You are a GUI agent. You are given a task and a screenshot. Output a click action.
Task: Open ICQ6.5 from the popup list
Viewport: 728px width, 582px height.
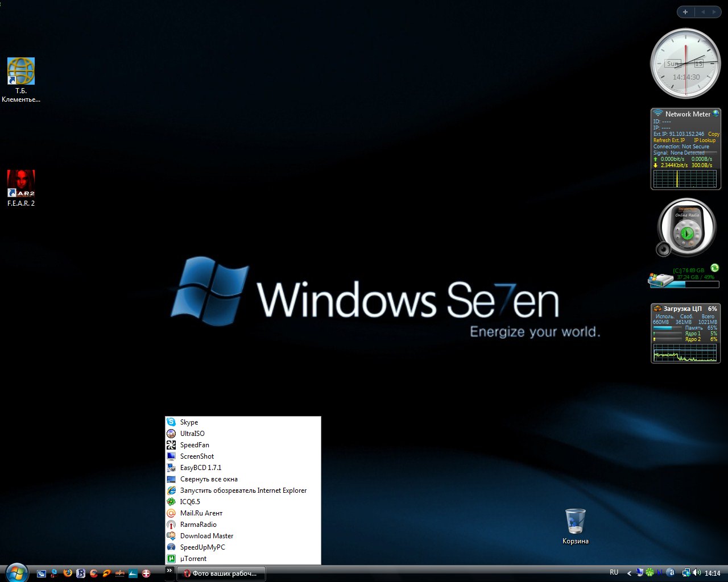[x=243, y=502]
